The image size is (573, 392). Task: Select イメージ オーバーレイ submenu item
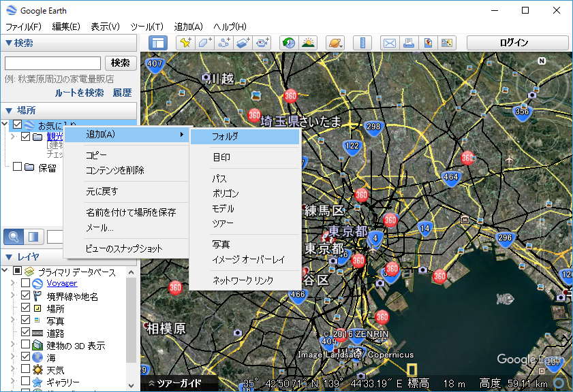pyautogui.click(x=245, y=259)
